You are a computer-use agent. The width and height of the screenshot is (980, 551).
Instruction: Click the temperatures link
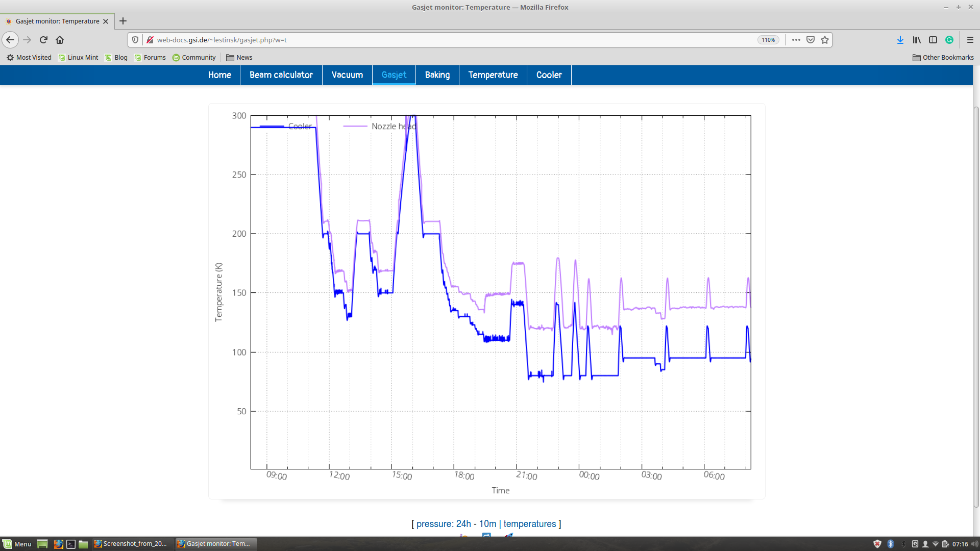[x=529, y=524]
